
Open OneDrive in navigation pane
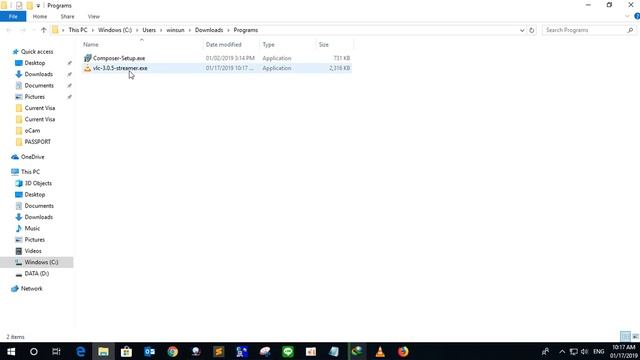(x=32, y=157)
